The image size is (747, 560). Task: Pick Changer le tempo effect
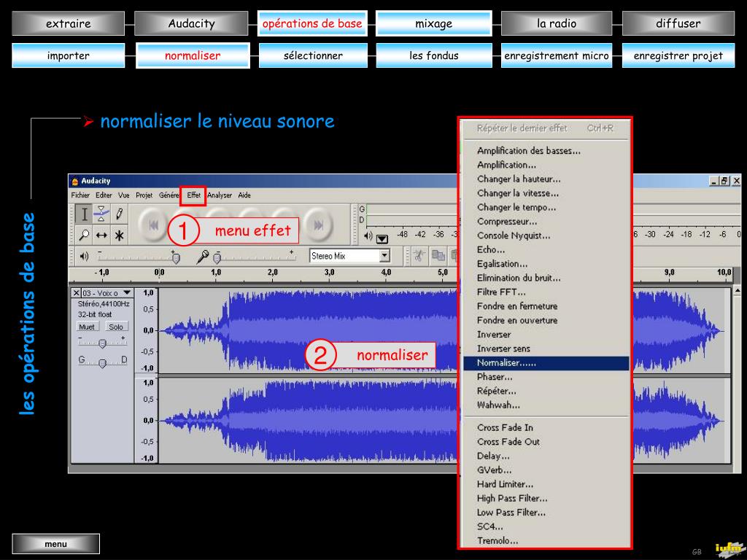point(546,208)
